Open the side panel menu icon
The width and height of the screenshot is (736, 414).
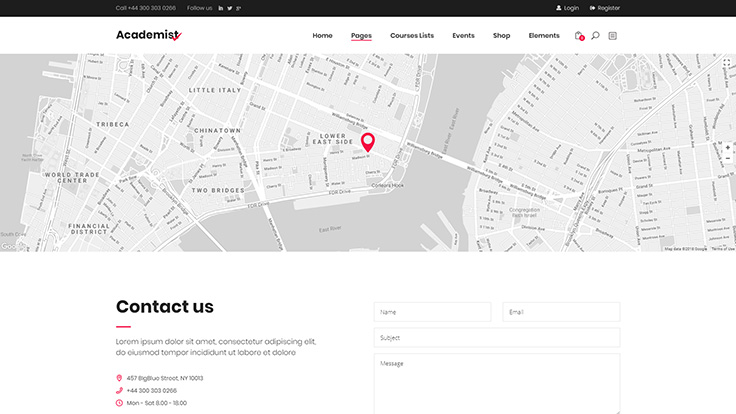tap(613, 36)
